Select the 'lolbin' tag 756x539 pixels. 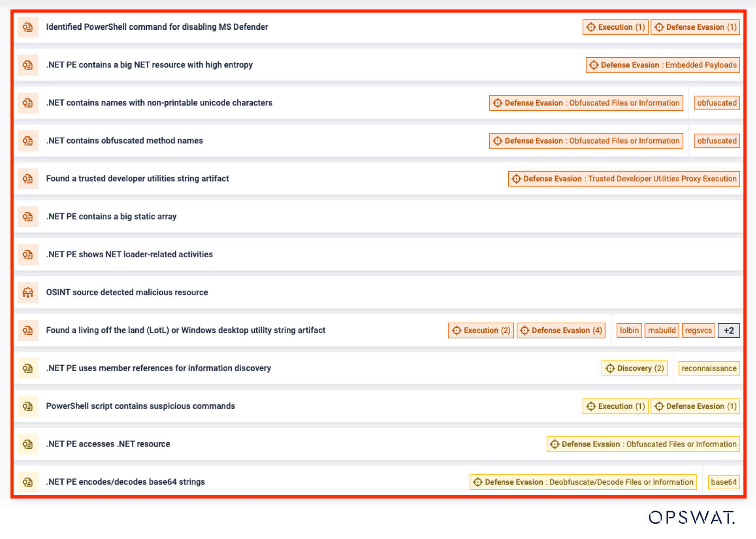pos(629,330)
